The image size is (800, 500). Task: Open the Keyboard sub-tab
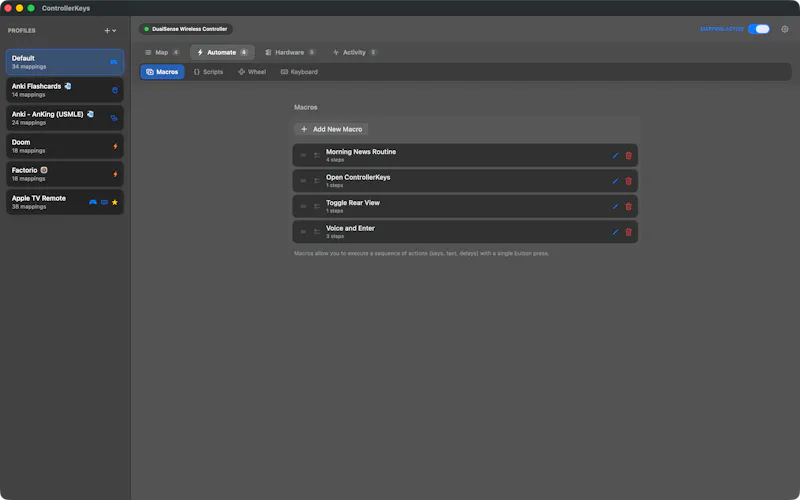pyautogui.click(x=299, y=72)
